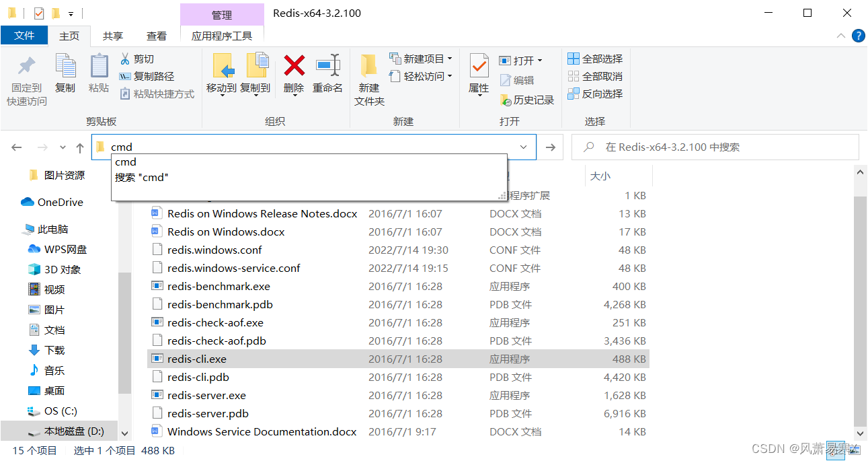
Task: Choose the 'cmd' autocomplete suggestion
Action: click(x=126, y=162)
